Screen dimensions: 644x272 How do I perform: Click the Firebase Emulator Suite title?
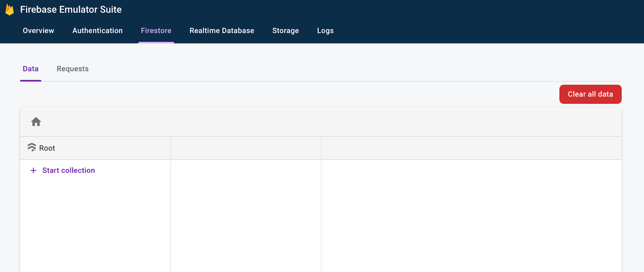[x=71, y=10]
